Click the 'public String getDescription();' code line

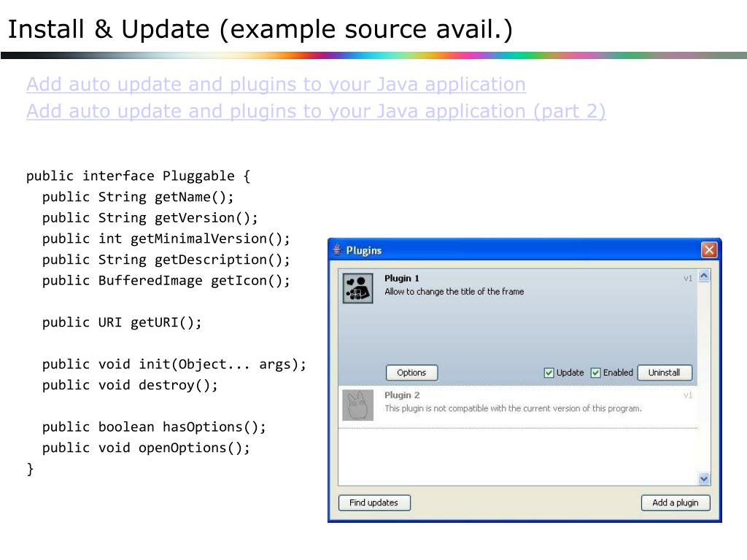pyautogui.click(x=166, y=260)
